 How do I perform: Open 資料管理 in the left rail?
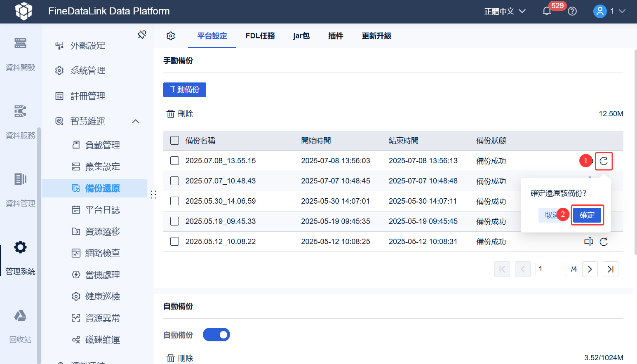pyautogui.click(x=20, y=190)
